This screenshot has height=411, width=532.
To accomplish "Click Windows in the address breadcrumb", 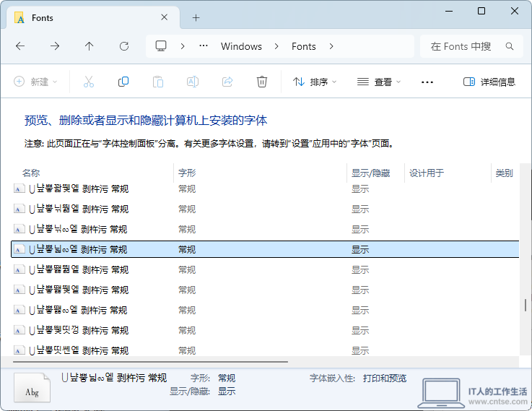I will (x=241, y=46).
